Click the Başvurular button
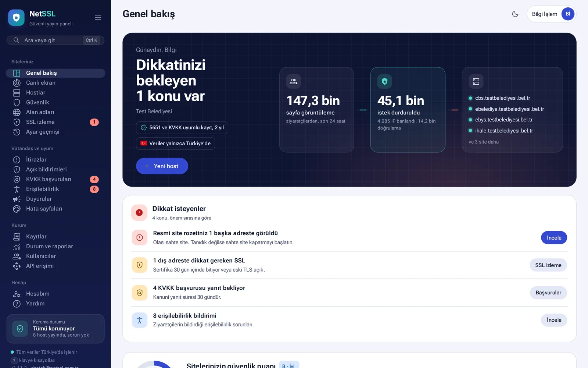 click(548, 293)
